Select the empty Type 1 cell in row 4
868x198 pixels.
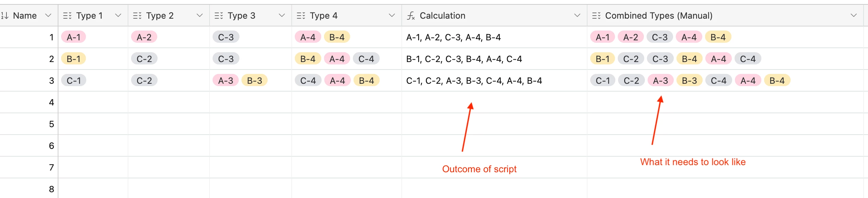pyautogui.click(x=93, y=102)
